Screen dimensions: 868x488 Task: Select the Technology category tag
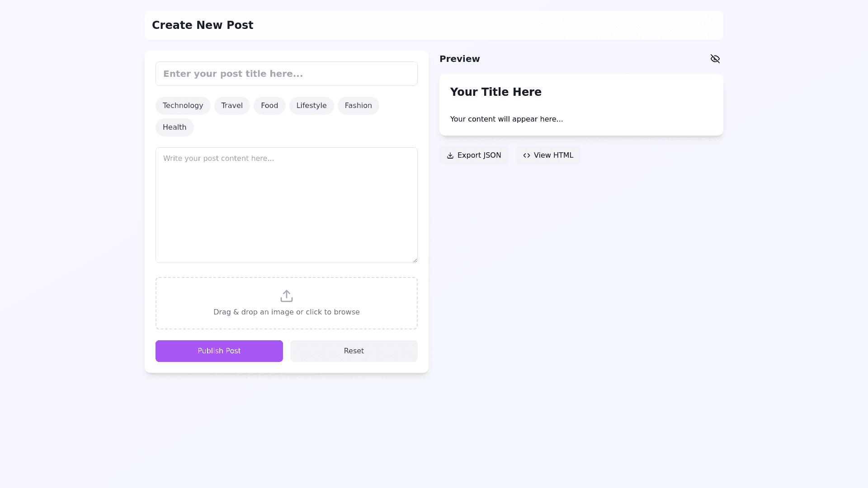pos(183,106)
